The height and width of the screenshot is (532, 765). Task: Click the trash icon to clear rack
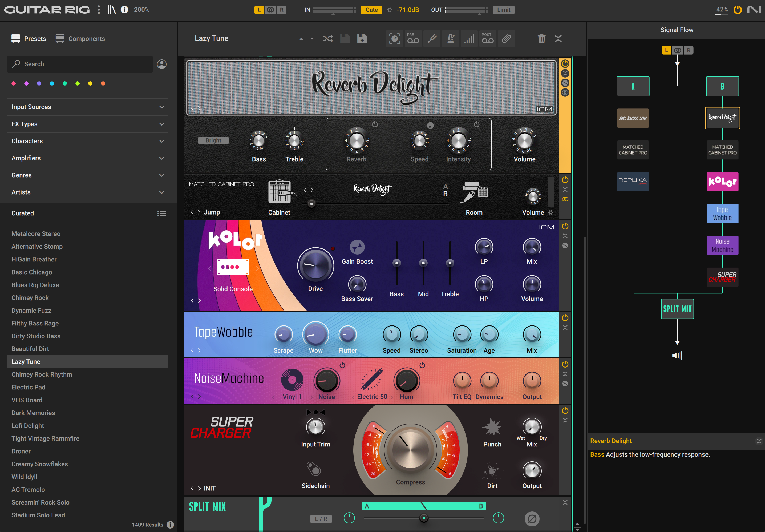tap(541, 39)
